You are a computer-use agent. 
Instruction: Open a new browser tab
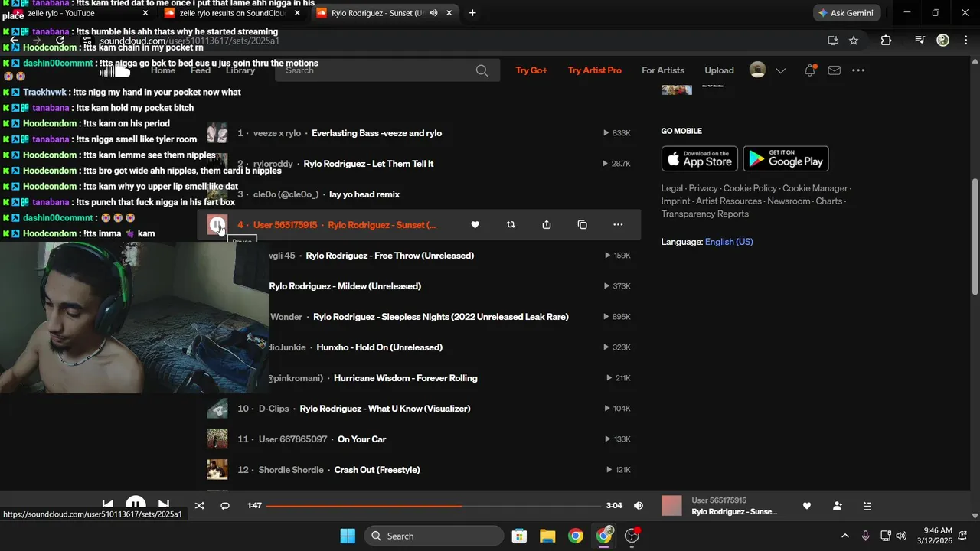(x=472, y=13)
